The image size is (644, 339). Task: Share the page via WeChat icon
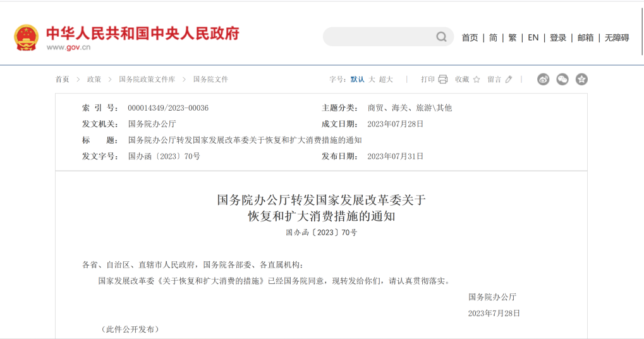point(562,79)
